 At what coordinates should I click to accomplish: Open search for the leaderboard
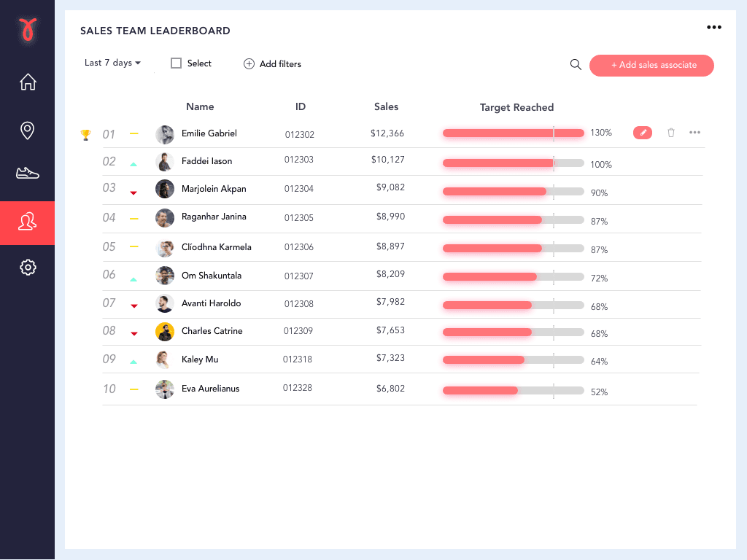(576, 64)
